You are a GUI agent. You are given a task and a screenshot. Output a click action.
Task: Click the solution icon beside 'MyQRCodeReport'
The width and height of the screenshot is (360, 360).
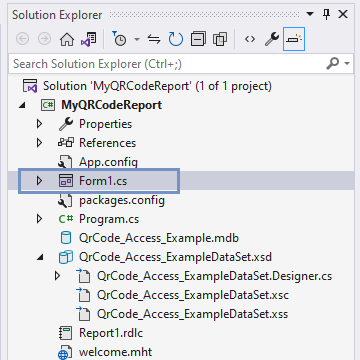pos(30,86)
